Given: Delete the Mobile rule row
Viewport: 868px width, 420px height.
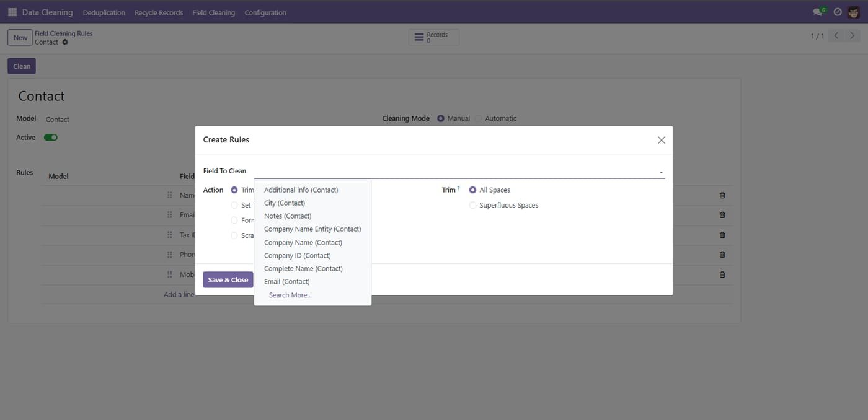Looking at the screenshot, I should tap(722, 274).
